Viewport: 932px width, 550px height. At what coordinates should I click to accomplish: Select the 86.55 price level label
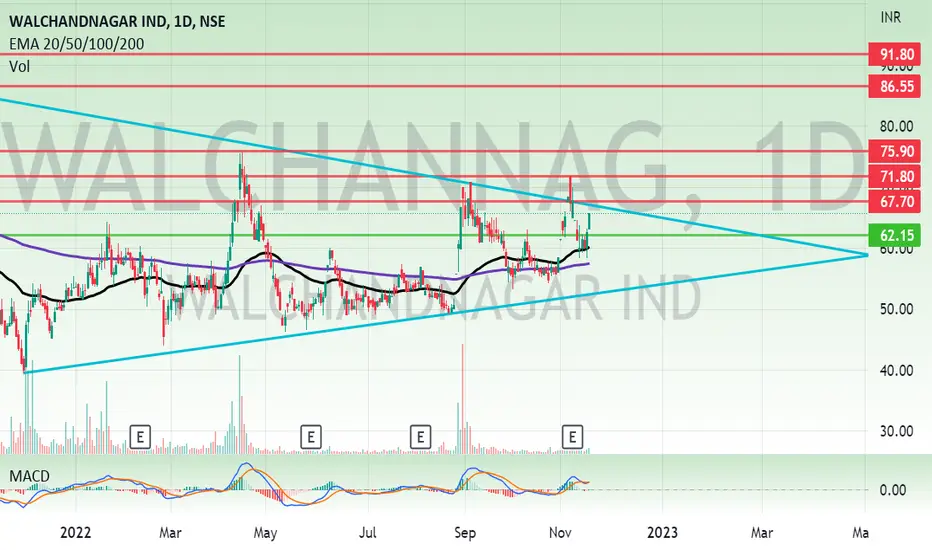coord(895,87)
